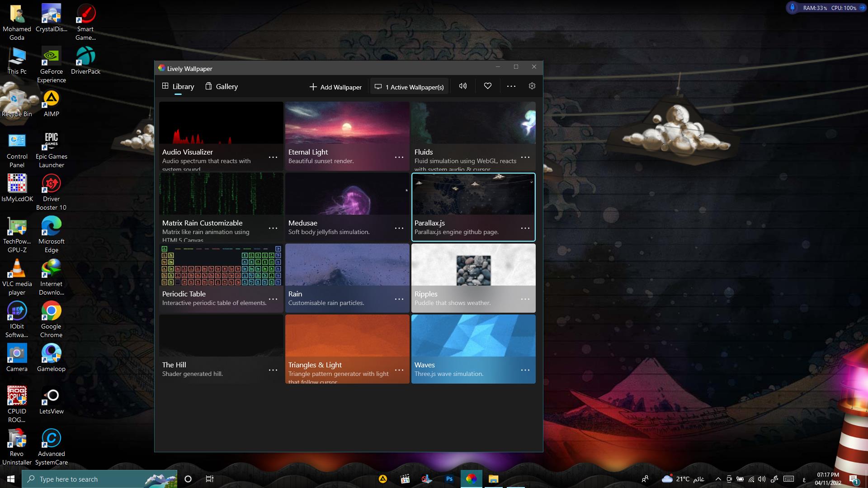
Task: Select the Library tab
Action: tap(178, 86)
